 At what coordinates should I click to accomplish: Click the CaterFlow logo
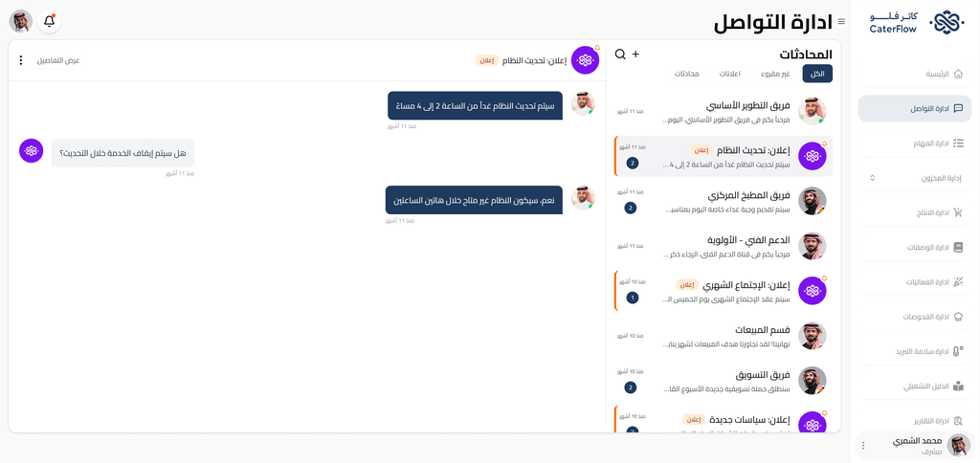pos(915,22)
